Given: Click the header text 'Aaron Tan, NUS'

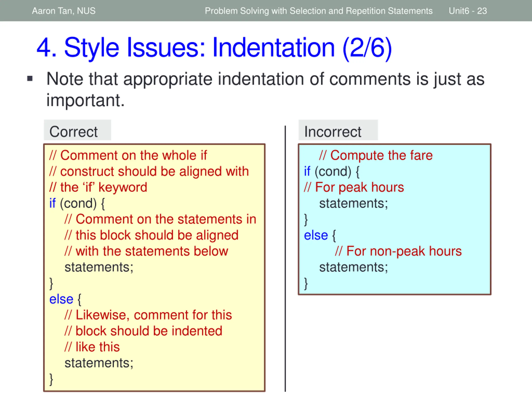Looking at the screenshot, I should pos(64,11).
